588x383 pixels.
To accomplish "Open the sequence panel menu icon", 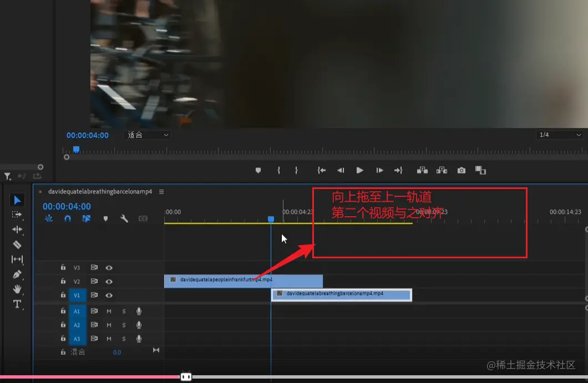I will [x=161, y=192].
